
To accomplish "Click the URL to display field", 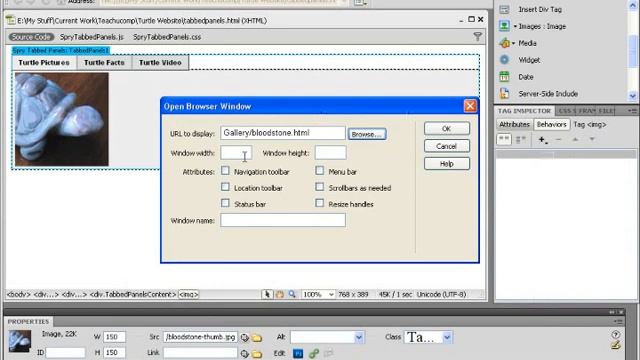I will (x=283, y=133).
